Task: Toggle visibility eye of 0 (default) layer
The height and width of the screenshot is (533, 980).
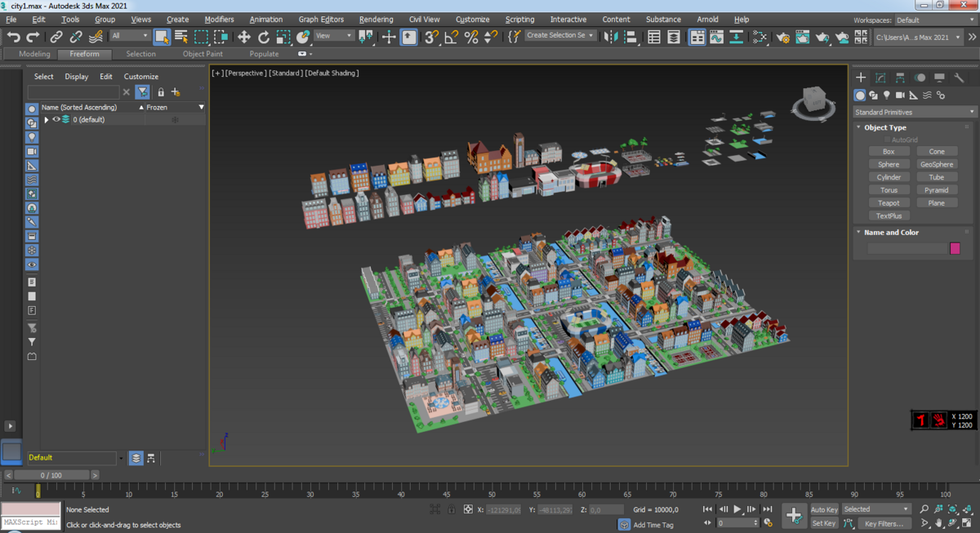Action: [56, 119]
